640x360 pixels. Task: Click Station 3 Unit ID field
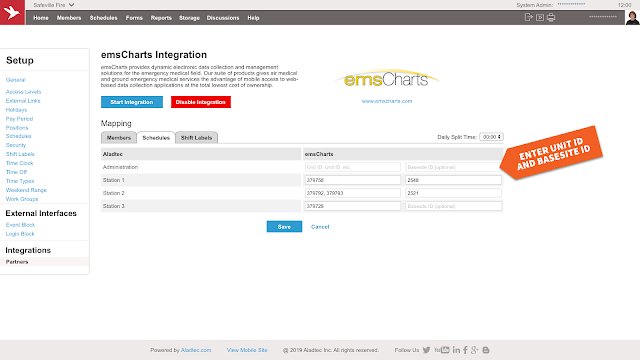[x=353, y=206]
